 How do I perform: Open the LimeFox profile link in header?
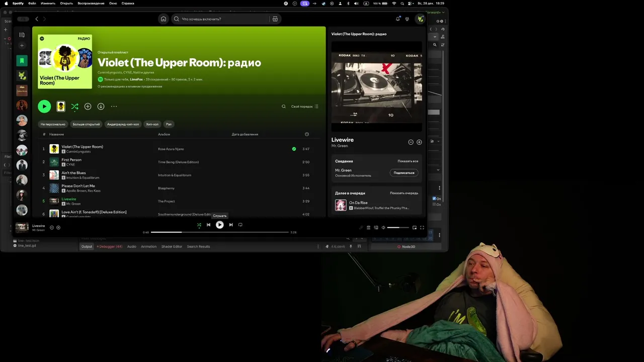point(136,79)
